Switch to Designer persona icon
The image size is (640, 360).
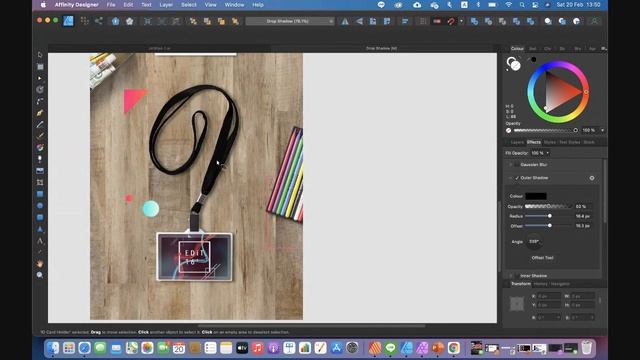pos(68,21)
